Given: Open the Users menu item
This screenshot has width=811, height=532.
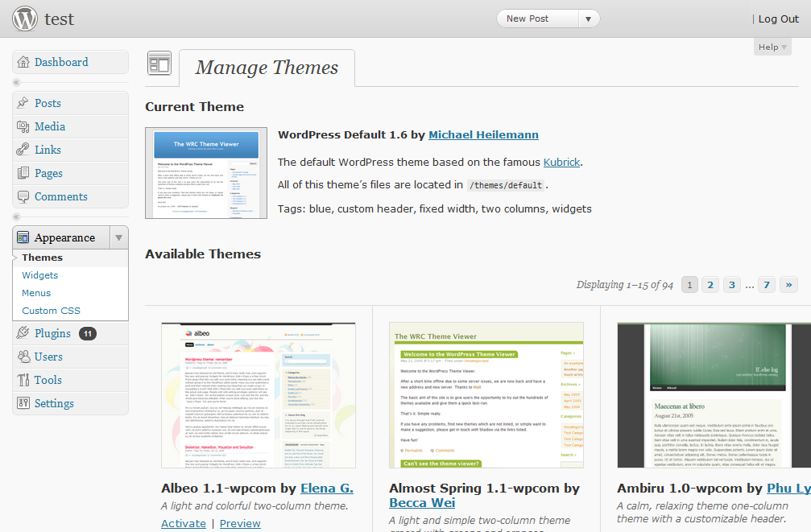Looking at the screenshot, I should click(x=70, y=357).
